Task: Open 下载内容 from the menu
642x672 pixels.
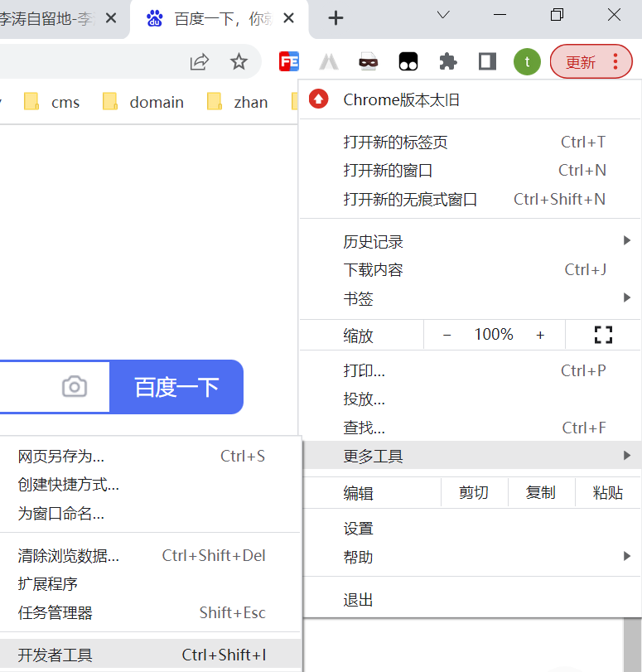Action: [471, 270]
